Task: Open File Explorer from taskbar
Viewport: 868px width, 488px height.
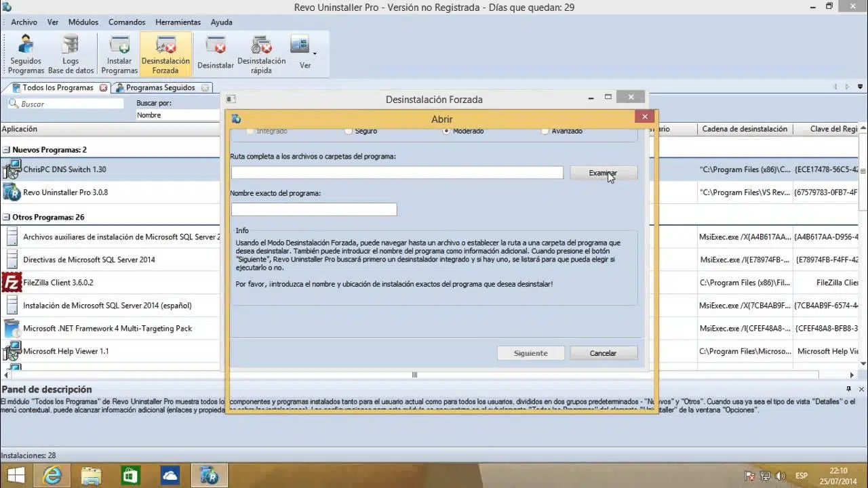Action: tap(91, 475)
